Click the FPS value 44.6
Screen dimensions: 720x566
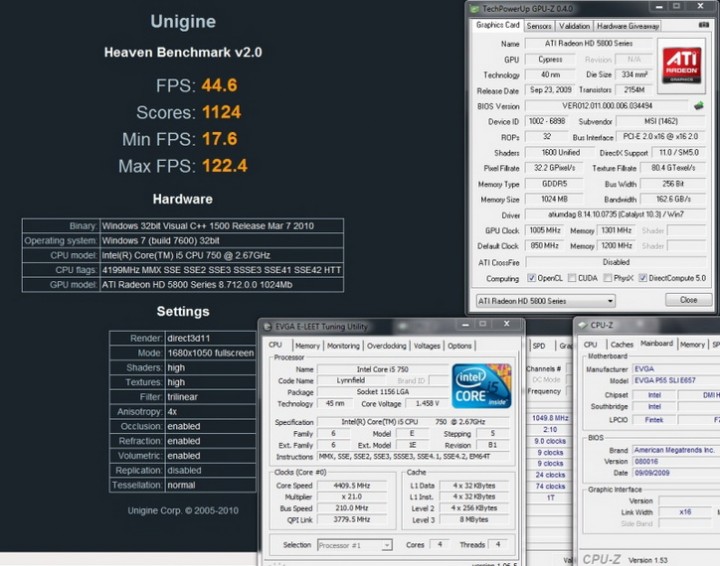click(x=219, y=85)
